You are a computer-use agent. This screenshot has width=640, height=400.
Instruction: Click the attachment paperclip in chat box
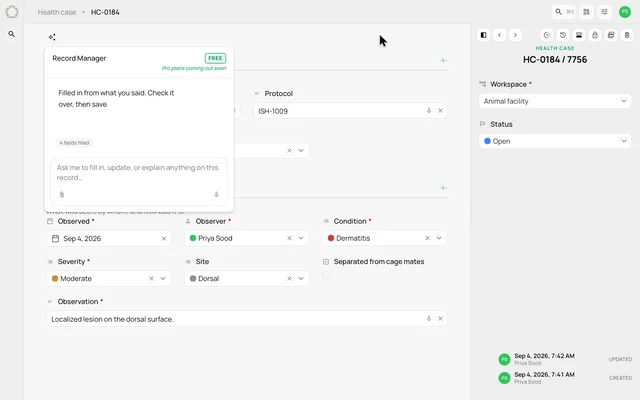click(x=62, y=195)
